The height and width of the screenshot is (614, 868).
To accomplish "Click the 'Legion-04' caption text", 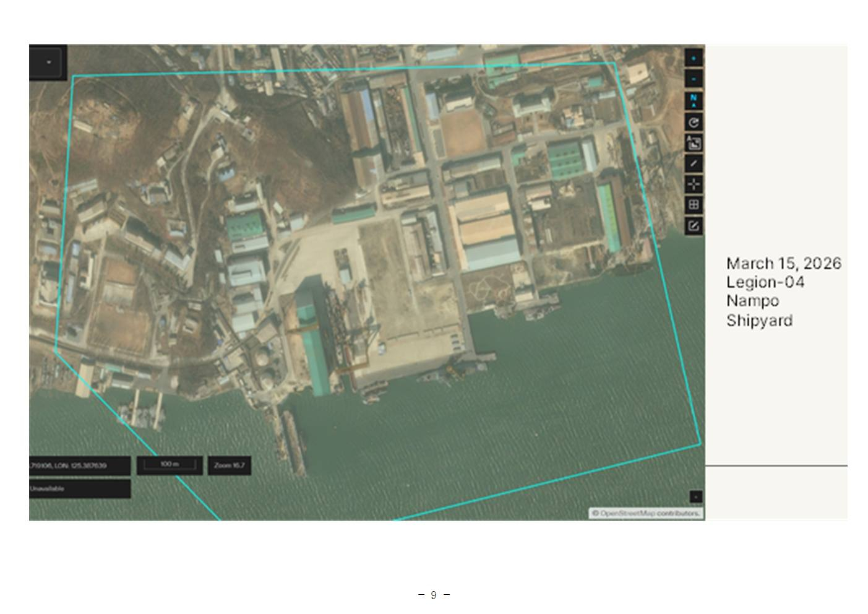I will click(x=765, y=282).
